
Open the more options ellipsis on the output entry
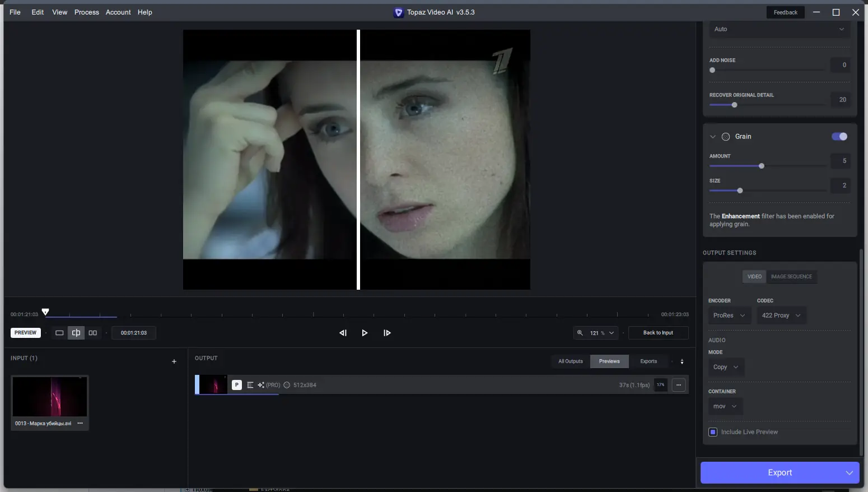679,385
